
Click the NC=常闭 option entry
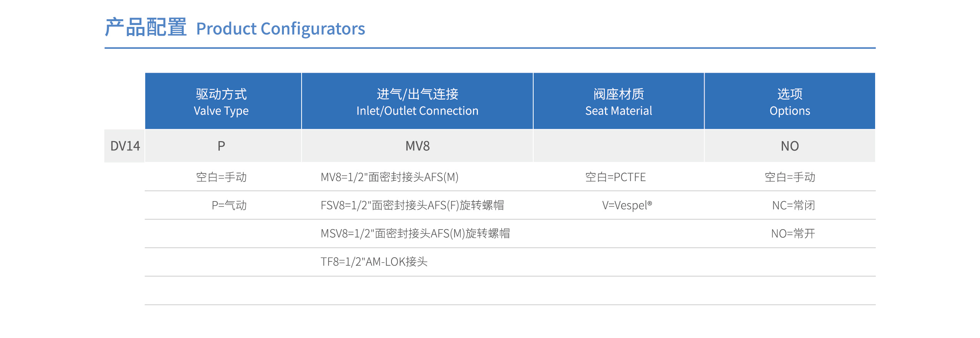pyautogui.click(x=794, y=205)
